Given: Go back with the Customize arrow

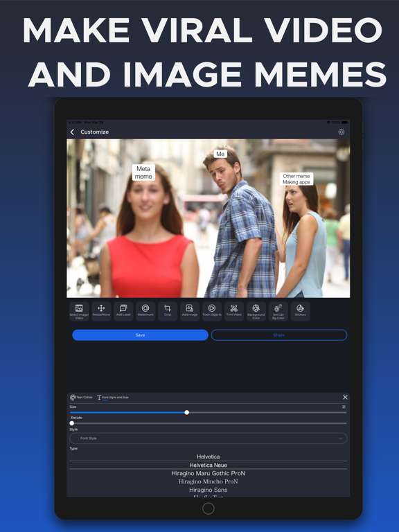Looking at the screenshot, I should coord(72,132).
